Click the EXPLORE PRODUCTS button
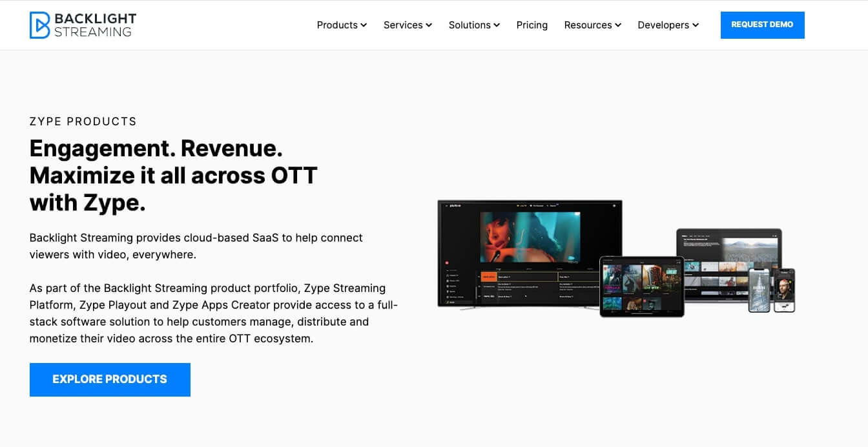This screenshot has height=447, width=868. tap(110, 379)
